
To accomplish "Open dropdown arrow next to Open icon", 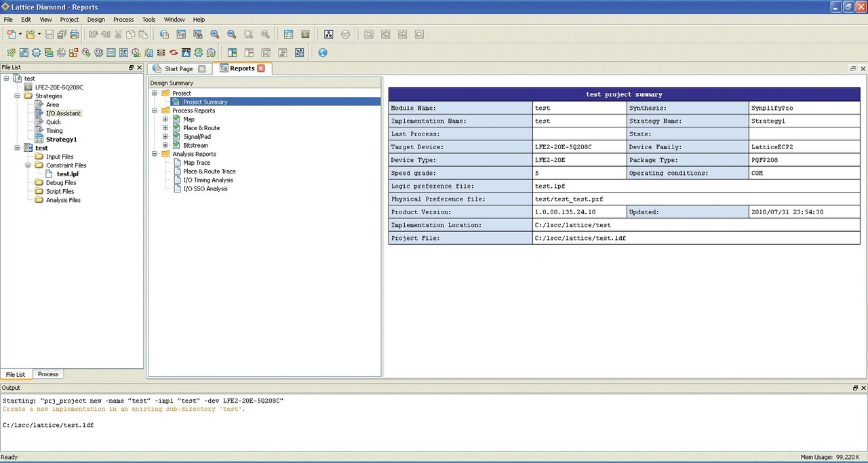I will coord(39,35).
